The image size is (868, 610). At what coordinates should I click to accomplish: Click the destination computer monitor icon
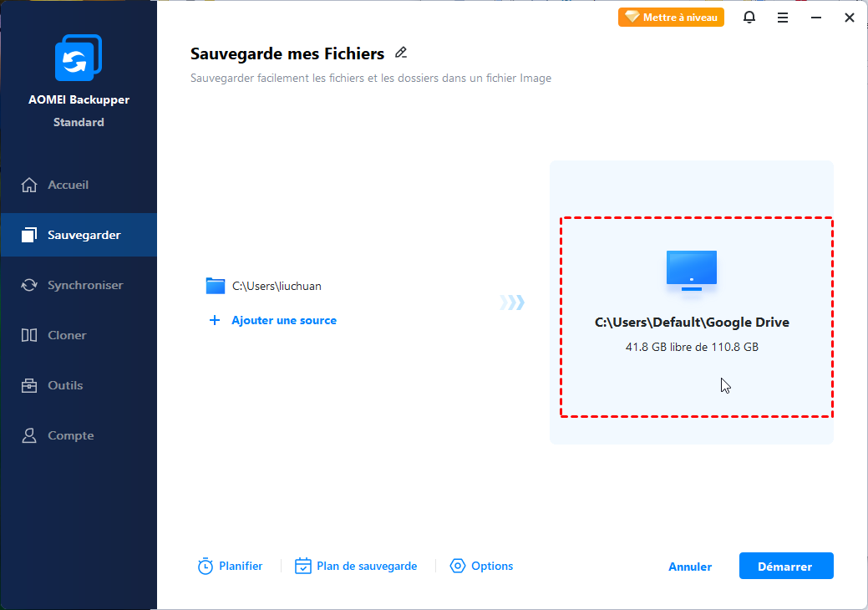692,272
